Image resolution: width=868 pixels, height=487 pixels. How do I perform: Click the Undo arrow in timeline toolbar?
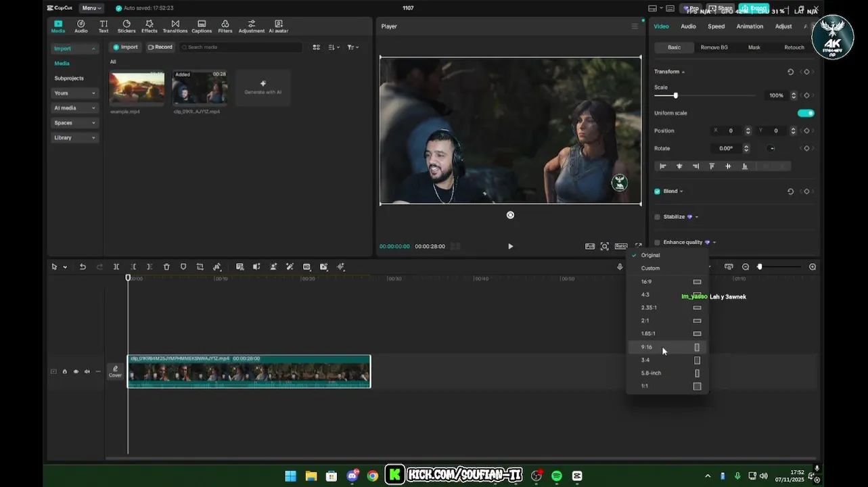click(83, 267)
